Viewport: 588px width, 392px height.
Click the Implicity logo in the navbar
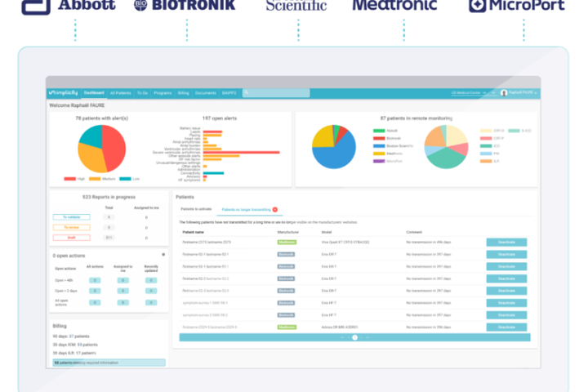[x=64, y=92]
